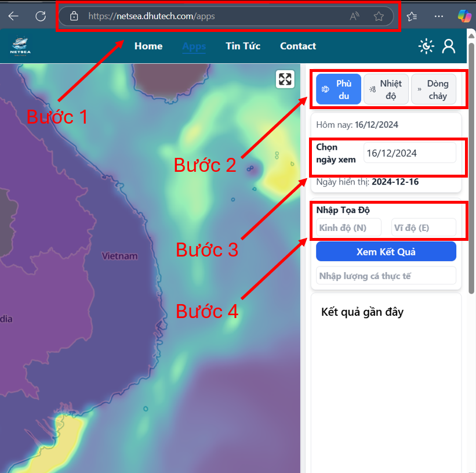476x473 pixels.
Task: Toggle light/dark theme sun-moon icon
Action: 426,46
